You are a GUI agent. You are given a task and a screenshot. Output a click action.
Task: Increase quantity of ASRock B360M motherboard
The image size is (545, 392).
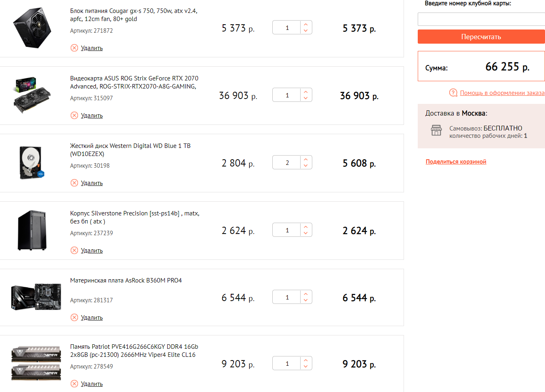point(306,294)
